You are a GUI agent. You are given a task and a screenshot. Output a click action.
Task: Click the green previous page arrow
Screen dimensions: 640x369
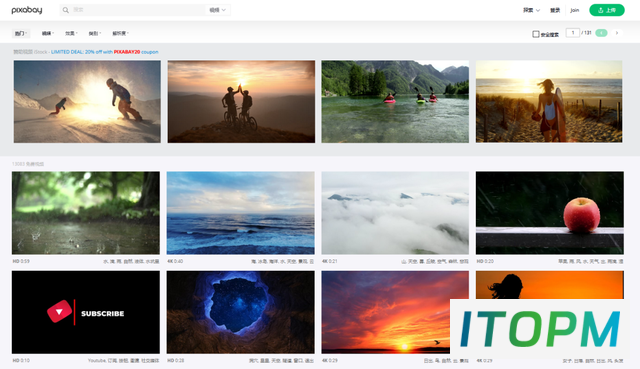pyautogui.click(x=601, y=33)
